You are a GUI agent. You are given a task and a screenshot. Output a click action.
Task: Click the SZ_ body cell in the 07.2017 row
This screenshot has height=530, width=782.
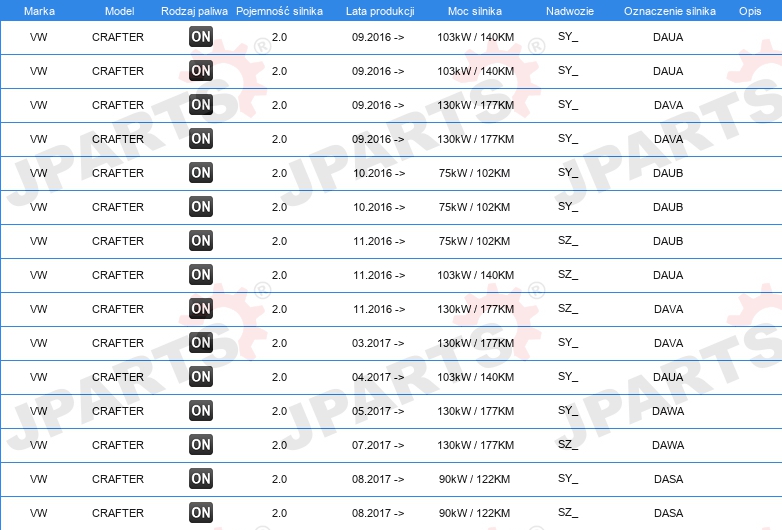[x=568, y=444]
